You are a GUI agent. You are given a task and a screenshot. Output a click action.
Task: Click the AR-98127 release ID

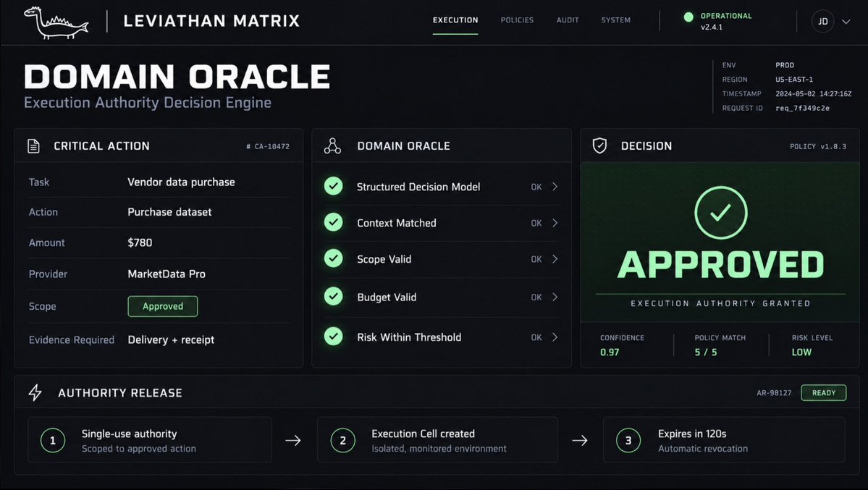coord(774,392)
